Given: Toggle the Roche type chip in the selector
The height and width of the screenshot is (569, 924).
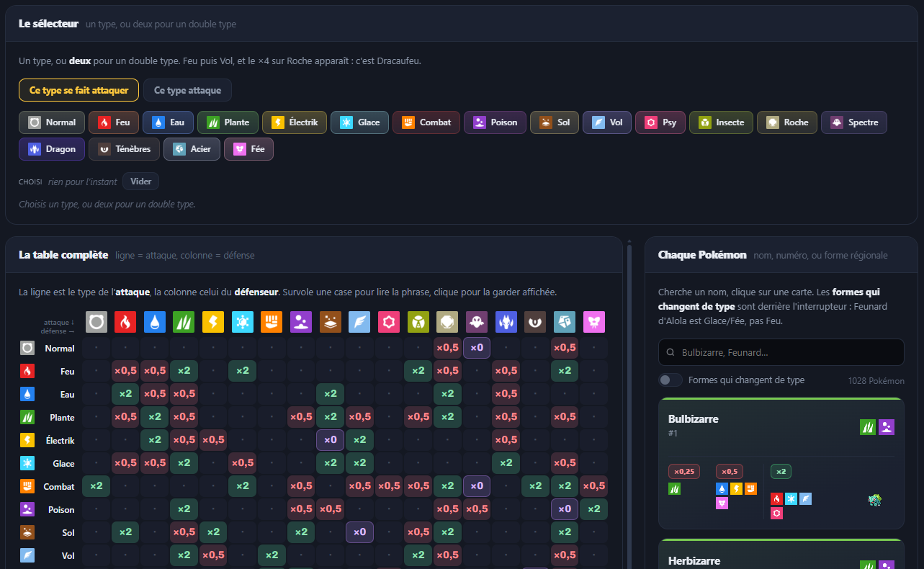Looking at the screenshot, I should [787, 122].
